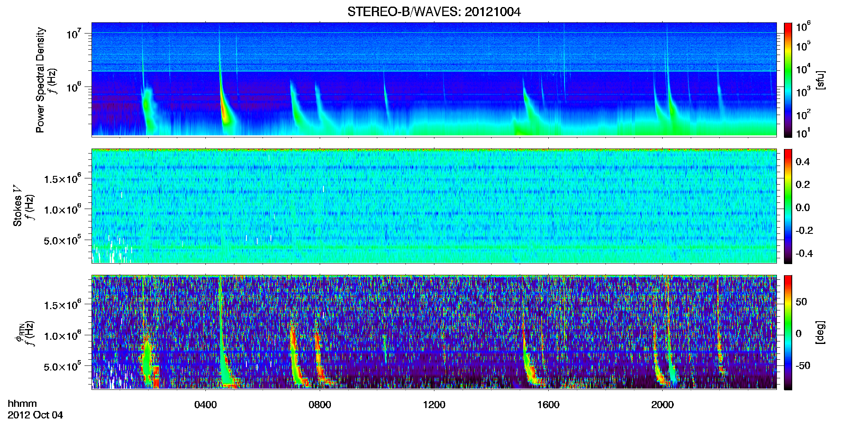
Task: Click the 1200 time tick label
Action: (x=434, y=405)
